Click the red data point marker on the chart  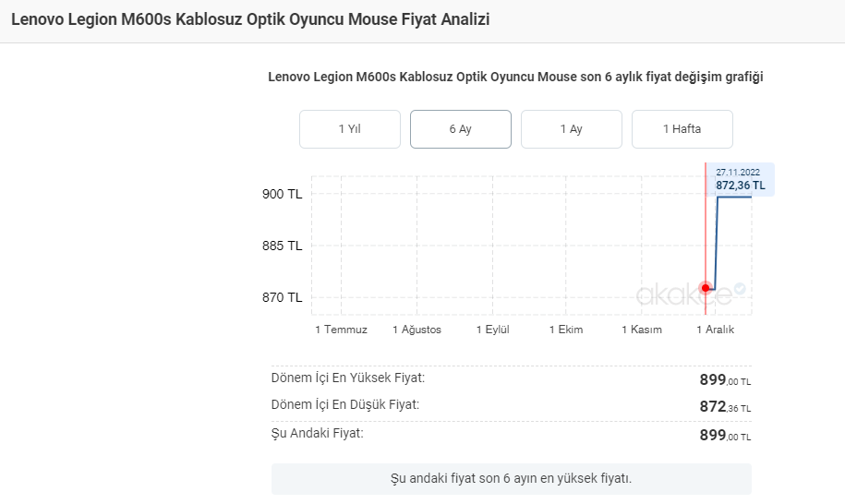click(x=706, y=288)
